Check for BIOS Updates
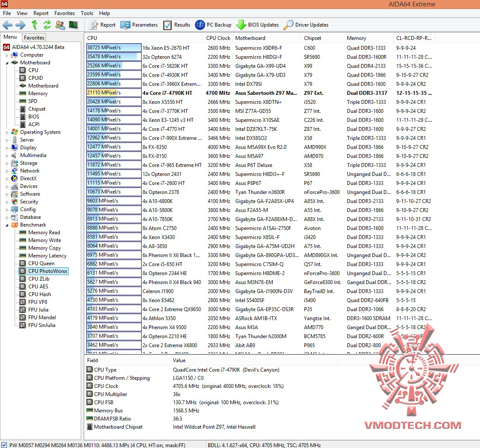This screenshot has width=480, height=448. tap(258, 25)
